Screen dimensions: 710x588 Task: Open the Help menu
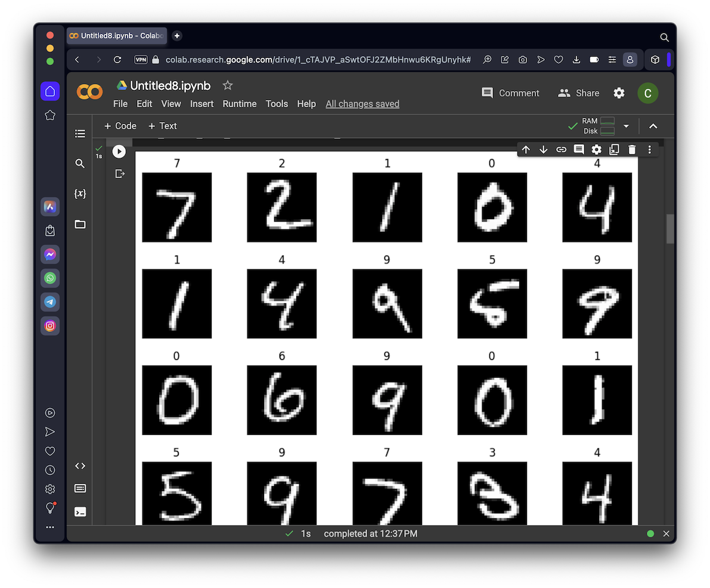tap(306, 104)
